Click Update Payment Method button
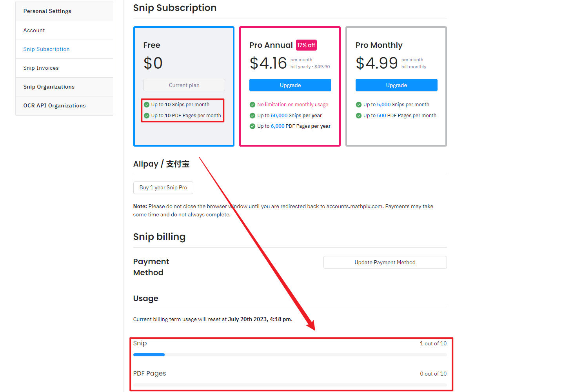This screenshot has width=583, height=392. 385,262
